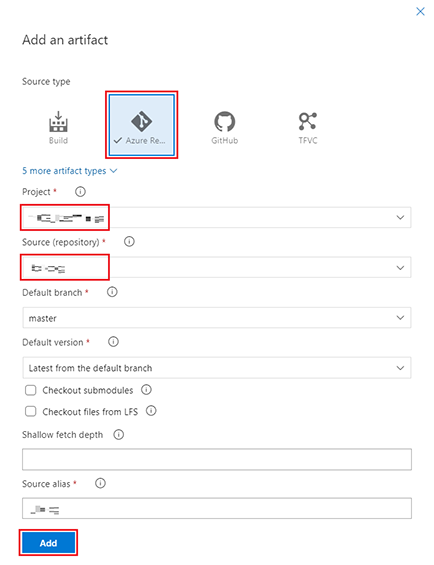Focus the Shallow fetch depth input field
This screenshot has height=565, width=434.
217,459
